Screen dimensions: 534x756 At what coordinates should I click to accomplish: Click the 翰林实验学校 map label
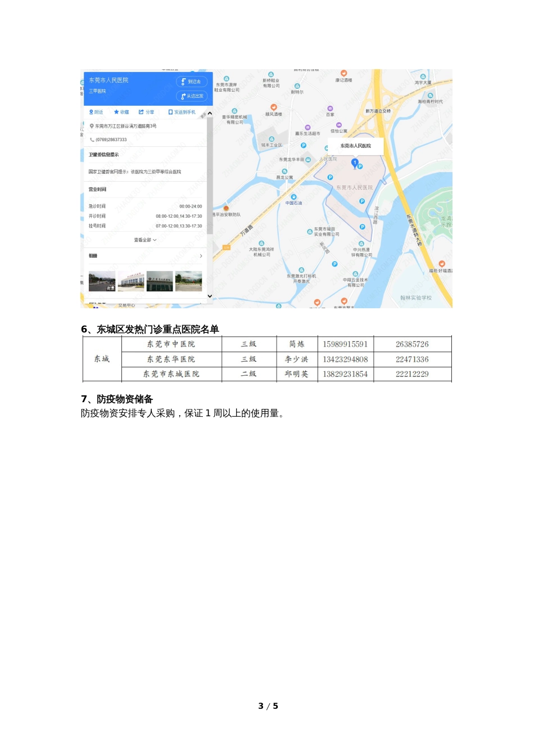click(x=416, y=298)
